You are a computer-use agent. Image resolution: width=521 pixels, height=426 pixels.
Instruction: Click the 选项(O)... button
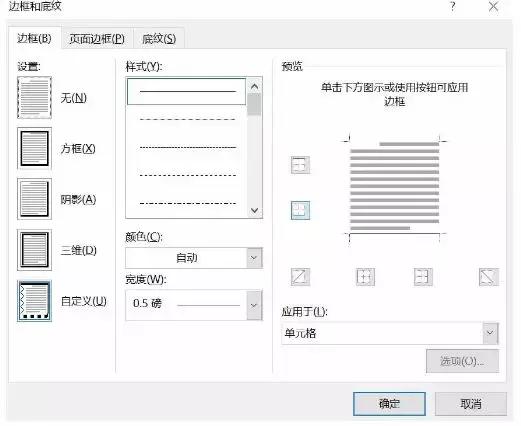coord(462,361)
